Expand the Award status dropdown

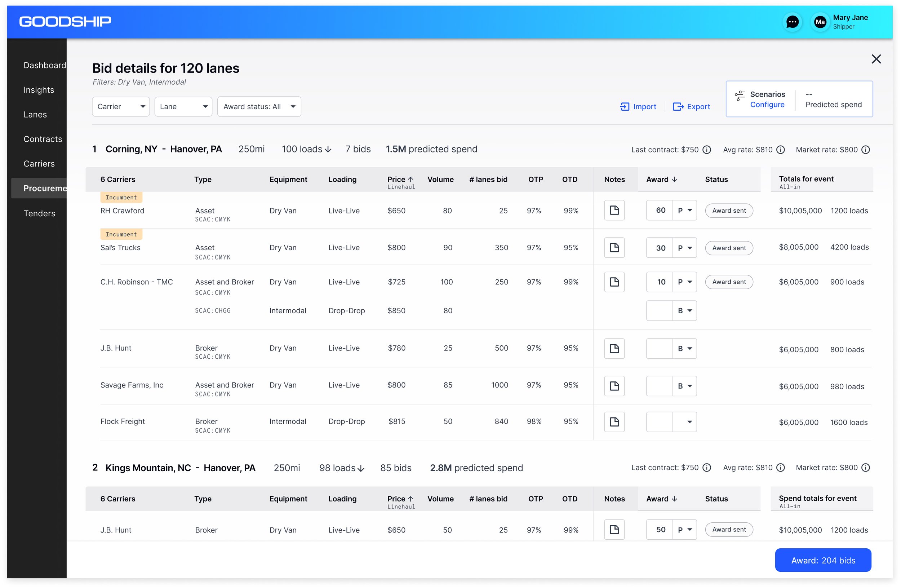(x=259, y=107)
